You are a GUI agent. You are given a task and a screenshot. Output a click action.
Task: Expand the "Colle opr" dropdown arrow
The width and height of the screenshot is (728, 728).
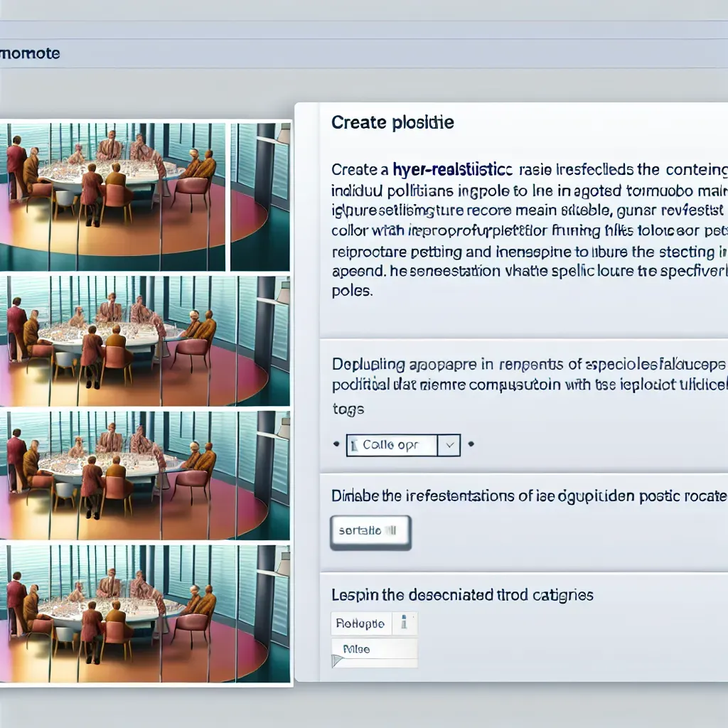point(449,445)
